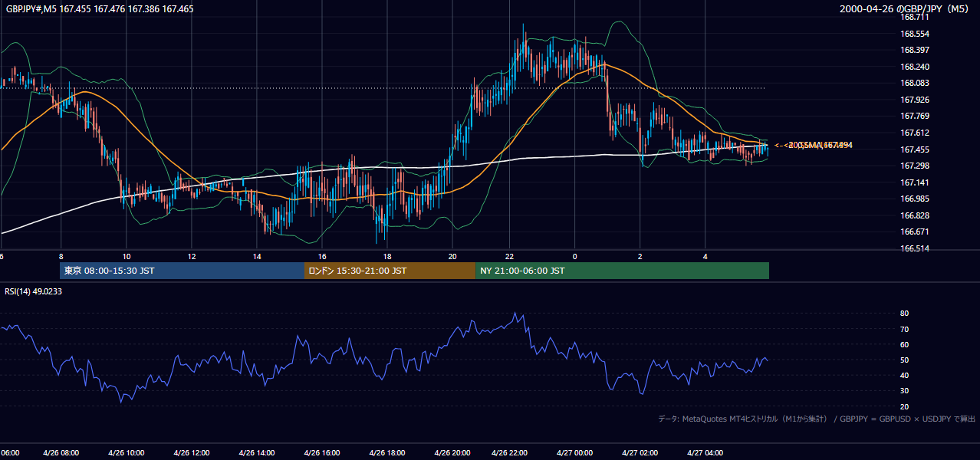Click the 4/27 02:00 bottom time label
Screen dimensions: 980x460
[640, 452]
